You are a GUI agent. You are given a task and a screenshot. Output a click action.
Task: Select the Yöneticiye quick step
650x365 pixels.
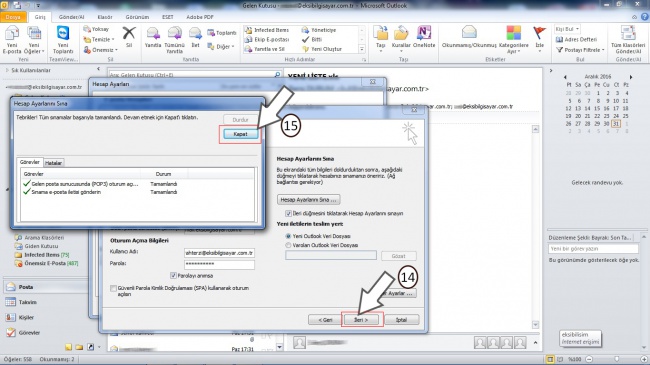pyautogui.click(x=319, y=30)
